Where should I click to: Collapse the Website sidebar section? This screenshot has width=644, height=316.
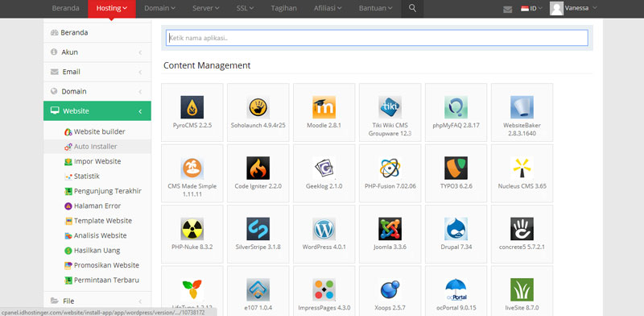[x=97, y=111]
